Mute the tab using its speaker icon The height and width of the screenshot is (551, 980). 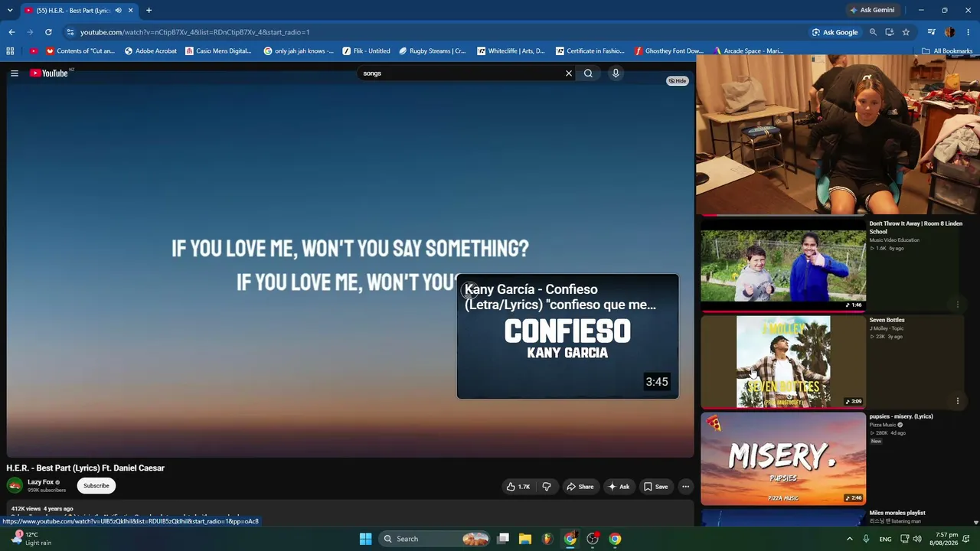[x=118, y=11]
